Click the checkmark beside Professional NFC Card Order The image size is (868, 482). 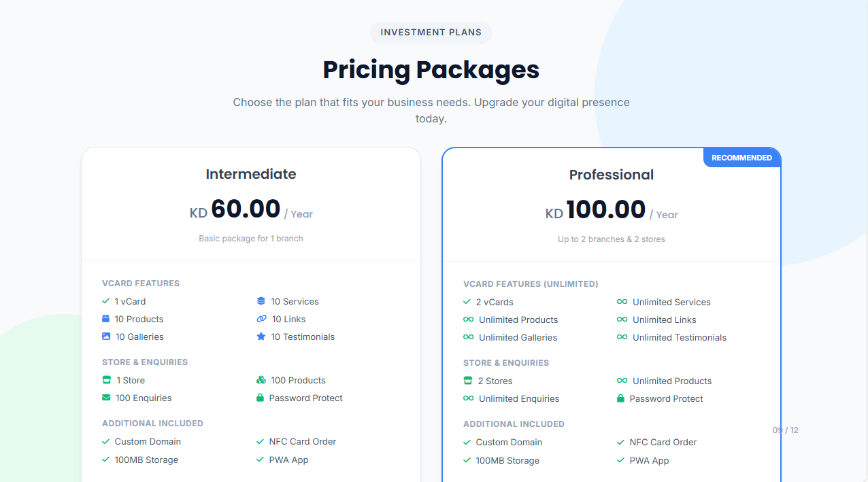click(x=620, y=442)
